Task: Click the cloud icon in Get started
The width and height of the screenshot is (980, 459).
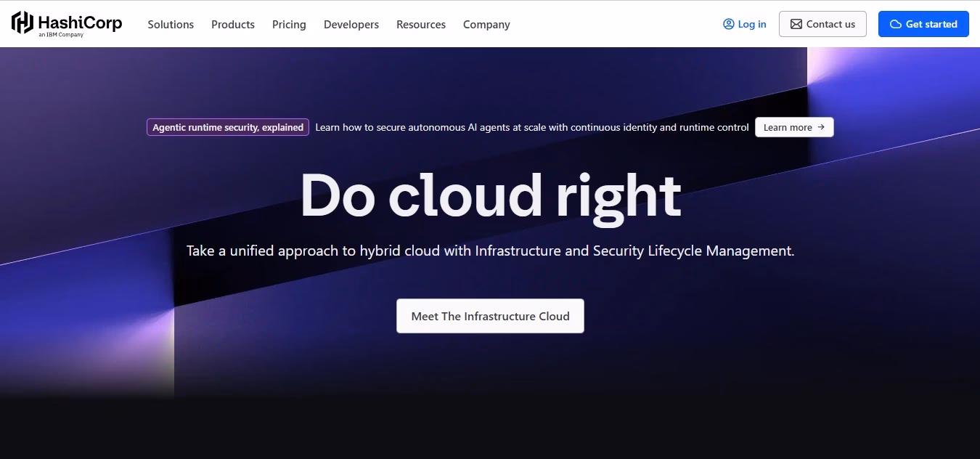Action: click(x=896, y=24)
